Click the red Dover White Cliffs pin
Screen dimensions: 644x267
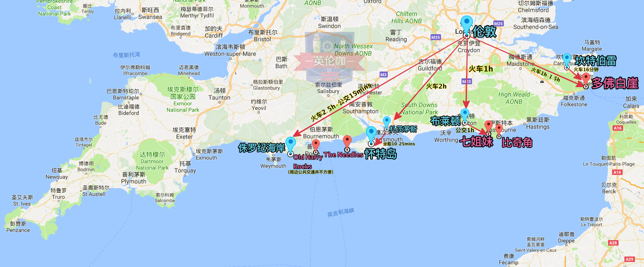[586, 78]
